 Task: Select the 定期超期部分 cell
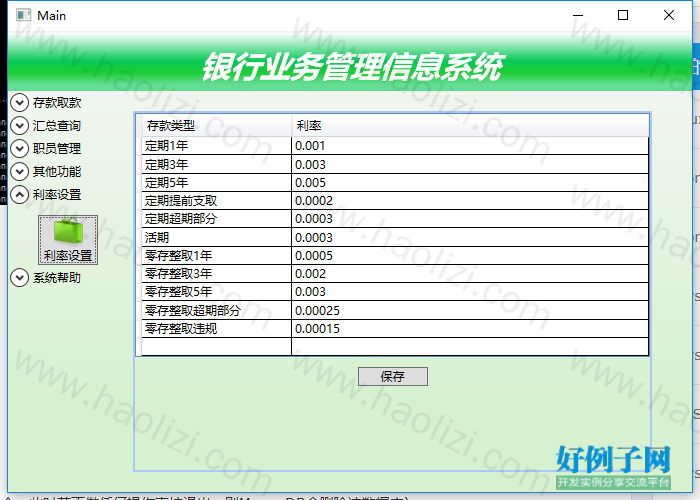tap(217, 219)
